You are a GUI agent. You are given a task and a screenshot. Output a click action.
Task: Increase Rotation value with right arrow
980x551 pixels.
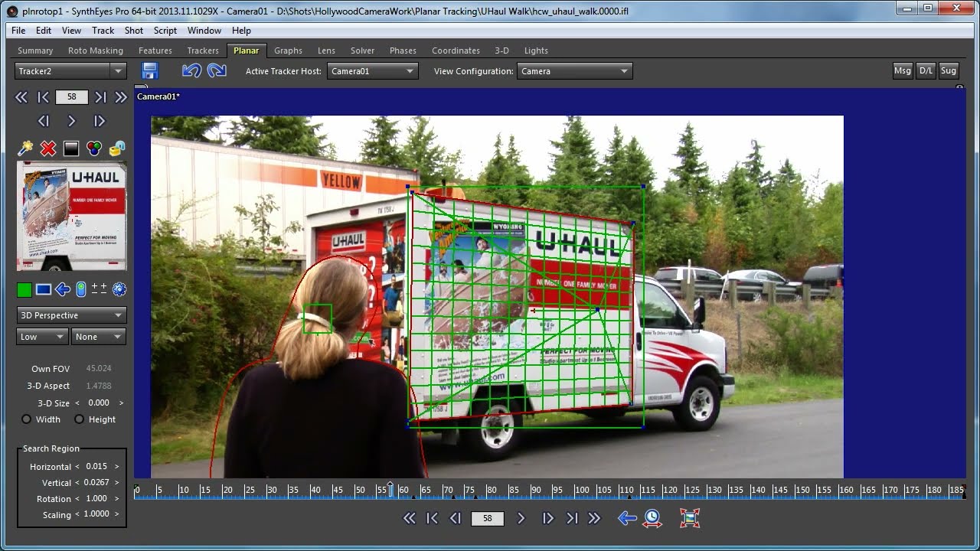[x=116, y=499]
